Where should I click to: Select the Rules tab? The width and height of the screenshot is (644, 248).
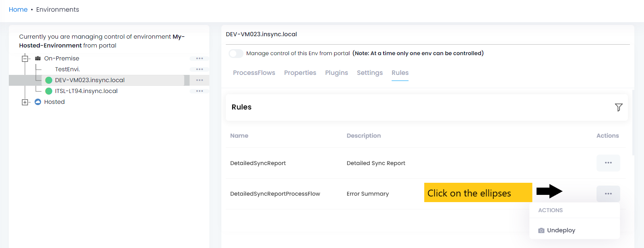tap(400, 73)
